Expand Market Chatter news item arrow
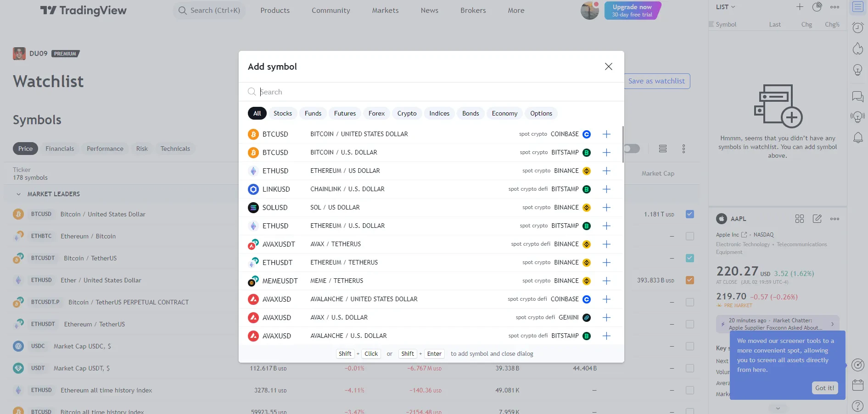Viewport: 868px width, 414px height. click(x=832, y=324)
